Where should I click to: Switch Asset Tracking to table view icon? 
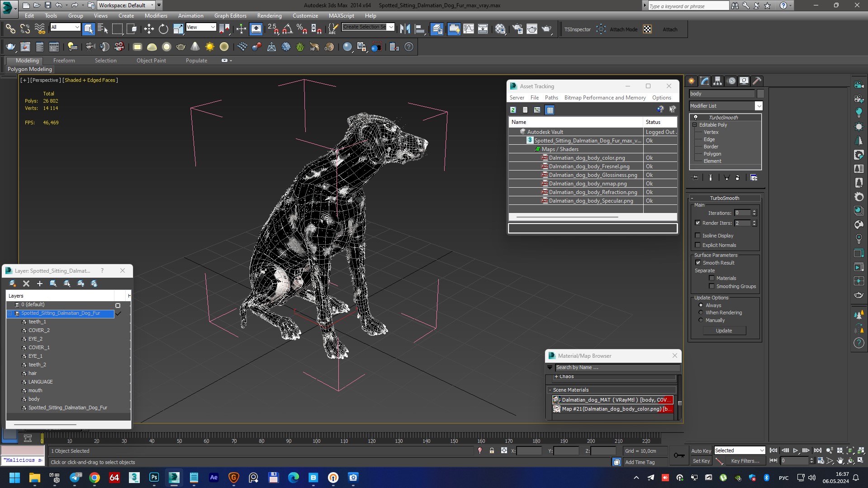(550, 110)
